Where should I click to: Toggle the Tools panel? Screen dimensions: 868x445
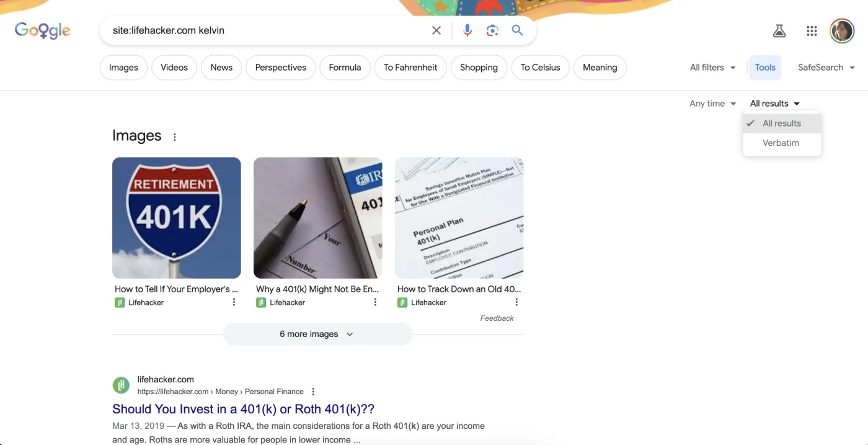[765, 67]
